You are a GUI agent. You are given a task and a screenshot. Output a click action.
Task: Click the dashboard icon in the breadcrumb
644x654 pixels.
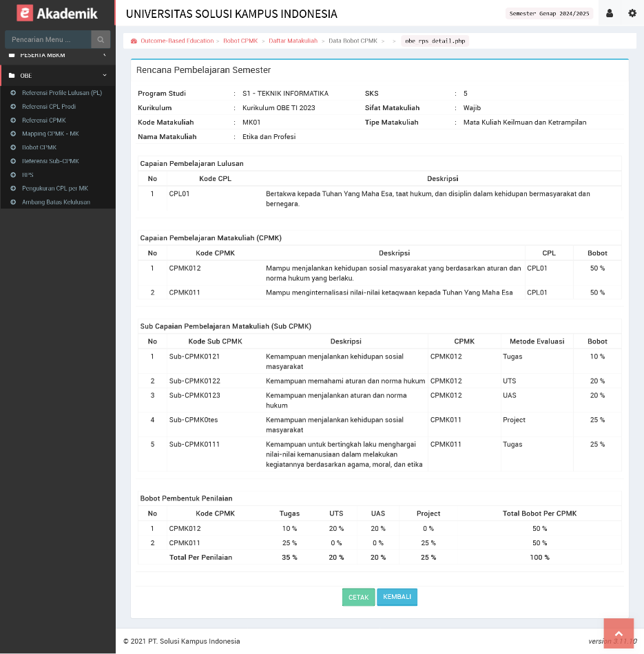134,41
